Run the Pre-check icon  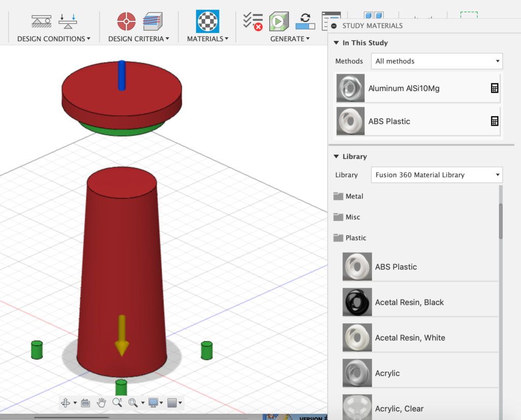point(252,21)
